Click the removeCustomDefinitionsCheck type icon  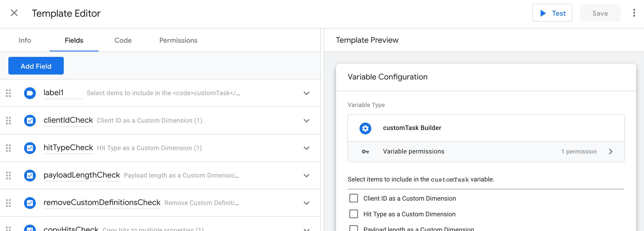click(x=30, y=203)
